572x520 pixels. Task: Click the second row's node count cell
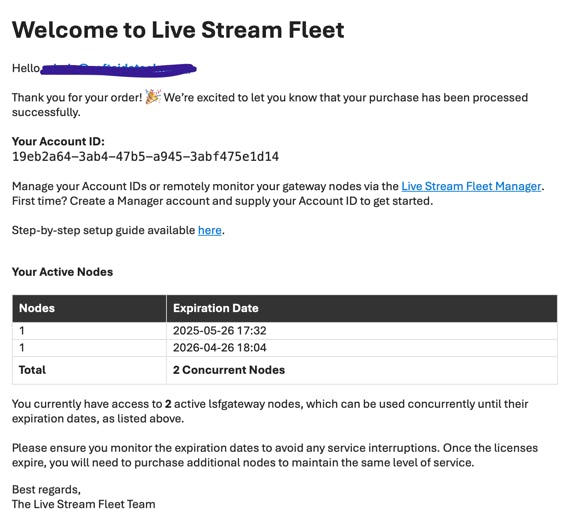click(x=89, y=348)
